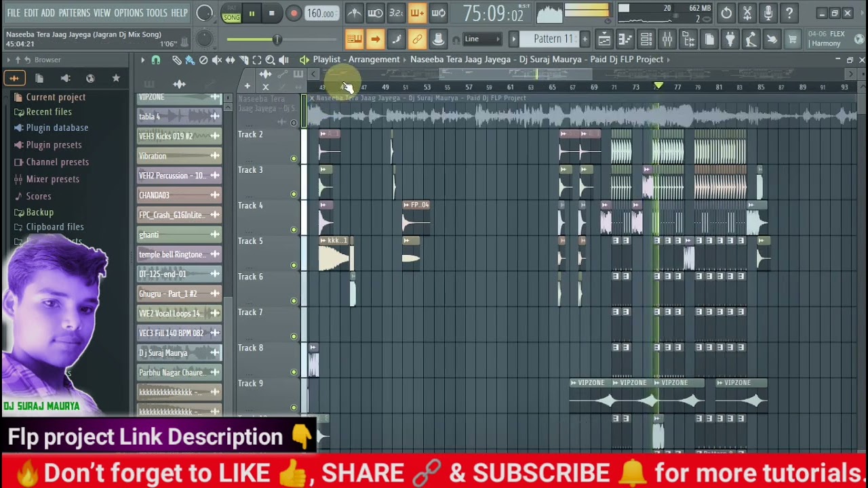
Task: Open undo history circular-arrow icon
Action: tap(726, 13)
